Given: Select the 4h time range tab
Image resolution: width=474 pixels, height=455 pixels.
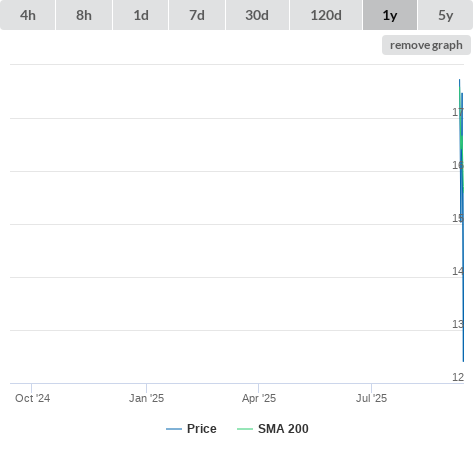Looking at the screenshot, I should click(x=27, y=15).
